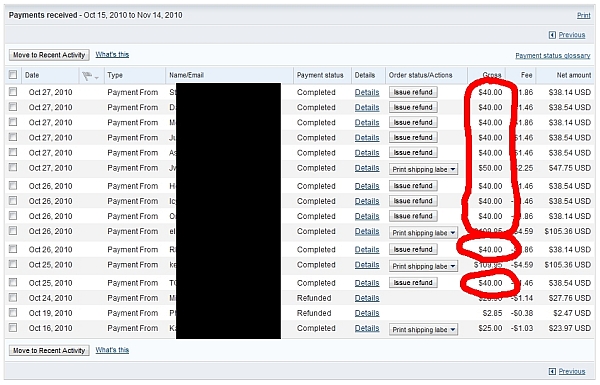
Task: Click the Payment status column header
Action: [320, 75]
